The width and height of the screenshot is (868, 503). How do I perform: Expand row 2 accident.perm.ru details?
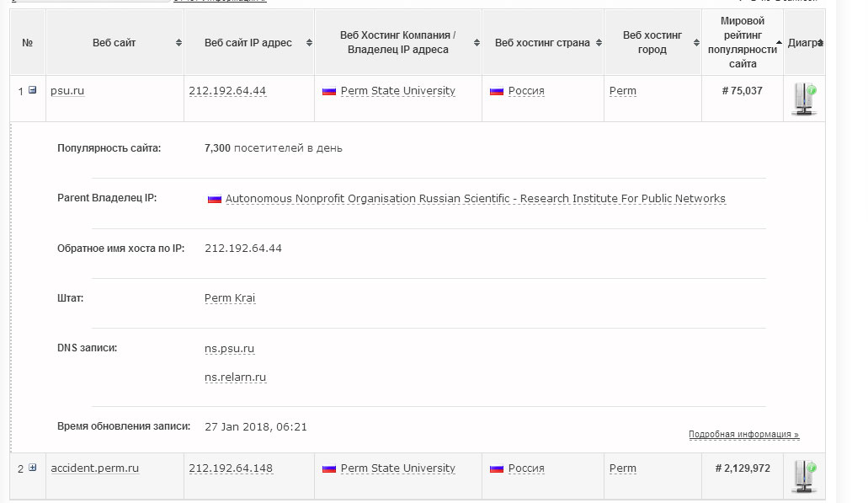pos(32,468)
